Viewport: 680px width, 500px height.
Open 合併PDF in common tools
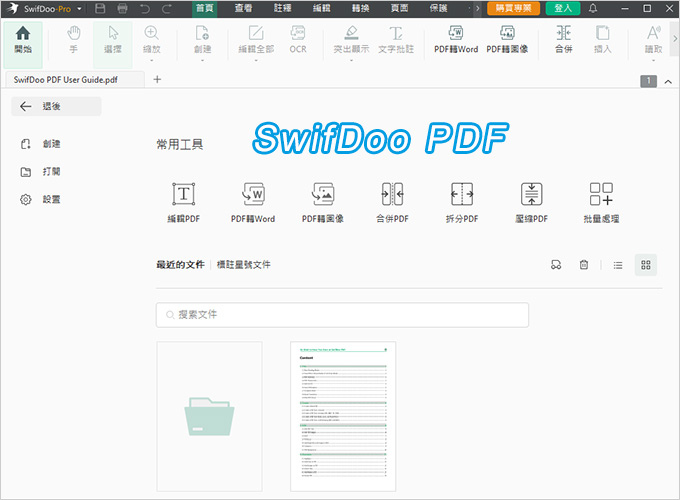[x=392, y=203]
